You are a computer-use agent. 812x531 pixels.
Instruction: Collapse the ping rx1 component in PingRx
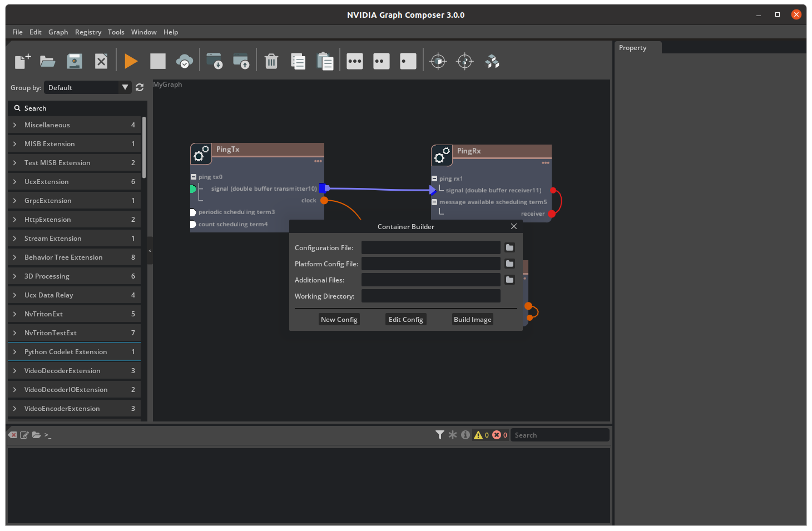[434, 178]
